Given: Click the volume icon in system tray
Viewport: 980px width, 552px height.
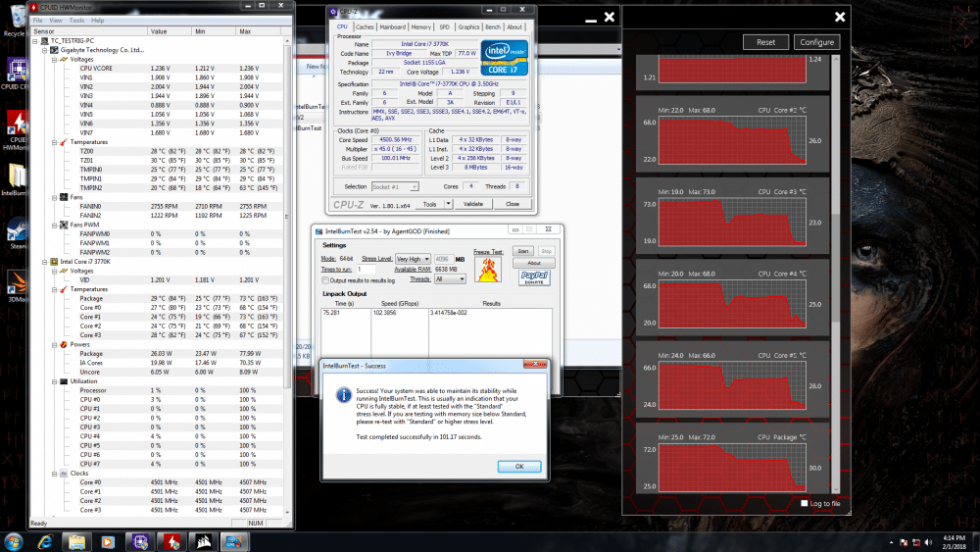Looking at the screenshot, I should 928,542.
